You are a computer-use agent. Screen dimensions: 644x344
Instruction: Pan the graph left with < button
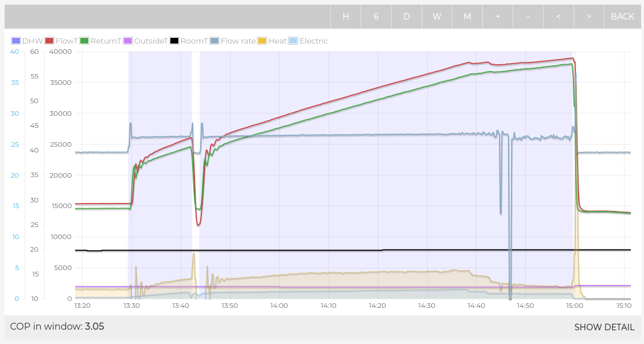559,17
